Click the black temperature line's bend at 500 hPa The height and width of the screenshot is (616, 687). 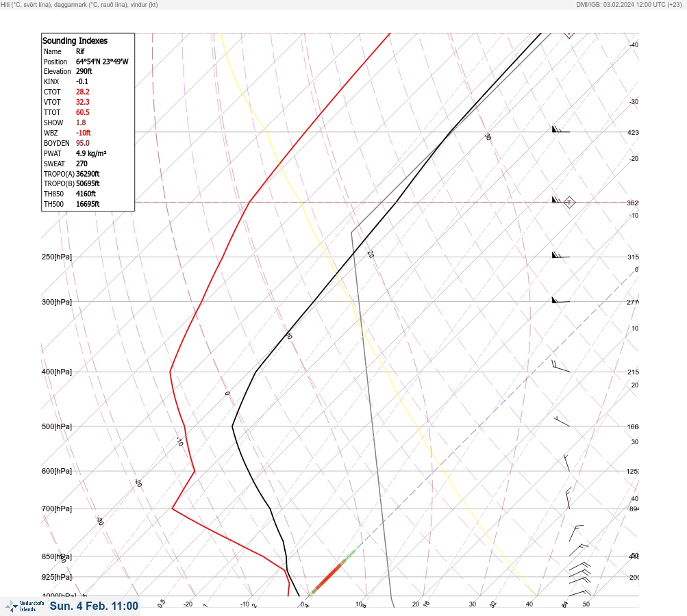[x=233, y=426]
